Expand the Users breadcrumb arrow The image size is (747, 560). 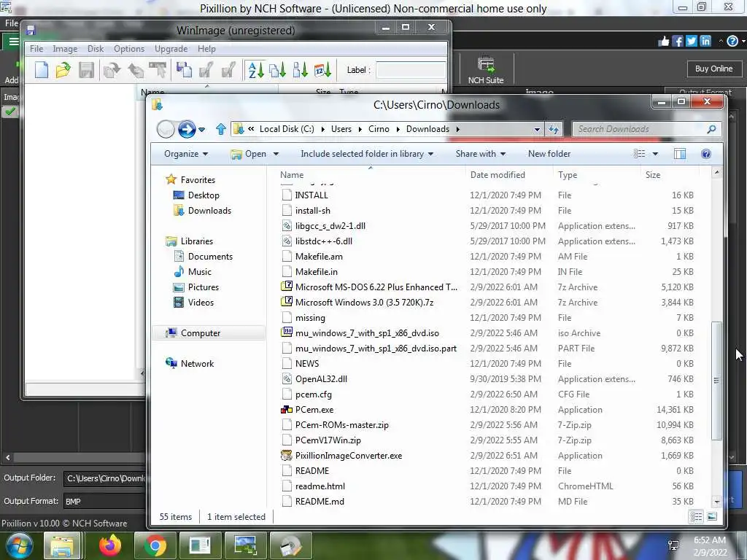pyautogui.click(x=360, y=129)
